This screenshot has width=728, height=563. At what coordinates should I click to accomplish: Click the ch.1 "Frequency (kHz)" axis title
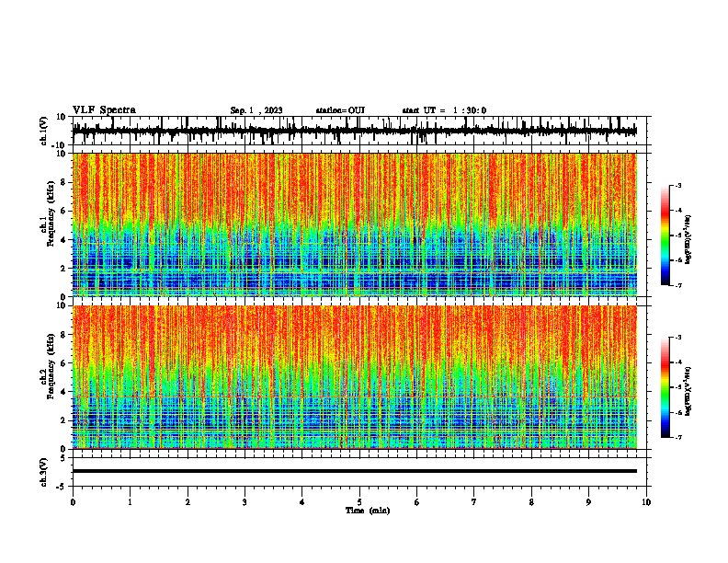tap(51, 215)
